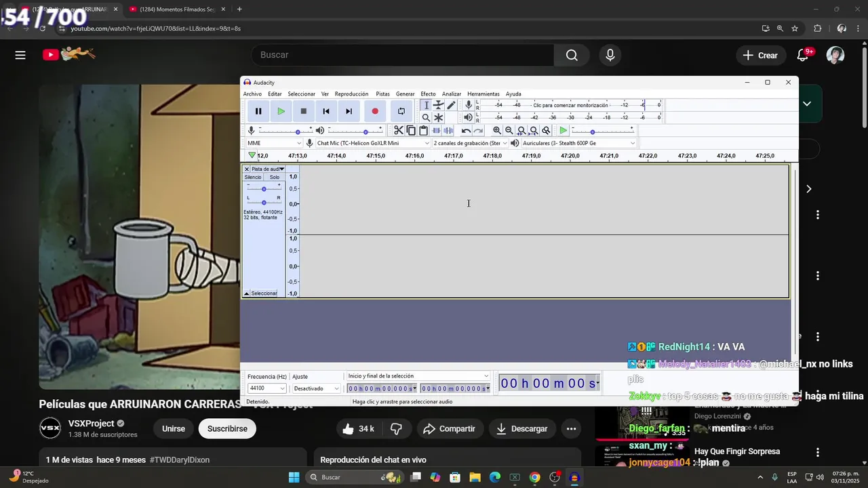Screen dimensions: 868x488
Task: Open Auriculares playback device dropdown
Action: tap(578, 143)
